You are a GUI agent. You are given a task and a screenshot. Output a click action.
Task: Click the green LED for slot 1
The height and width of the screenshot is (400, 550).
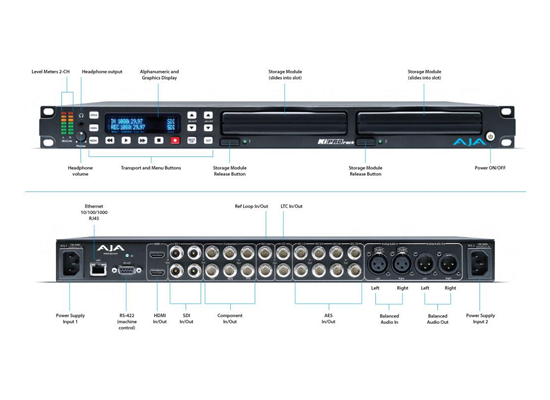tap(245, 142)
